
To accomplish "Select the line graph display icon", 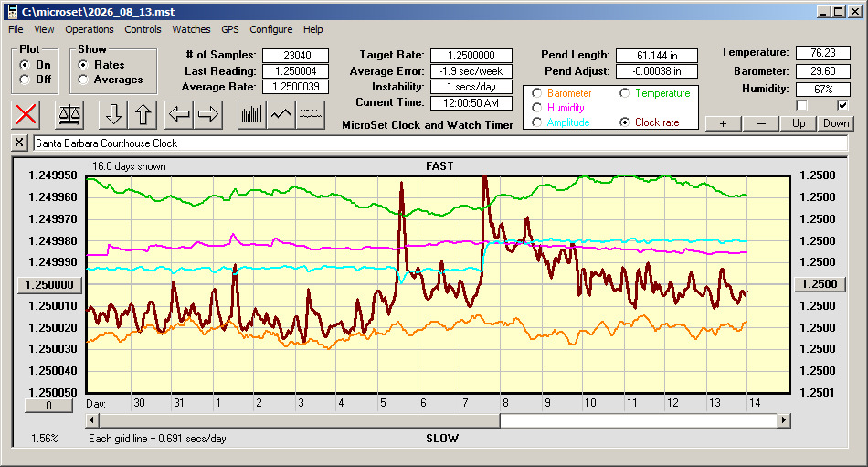I will [281, 114].
